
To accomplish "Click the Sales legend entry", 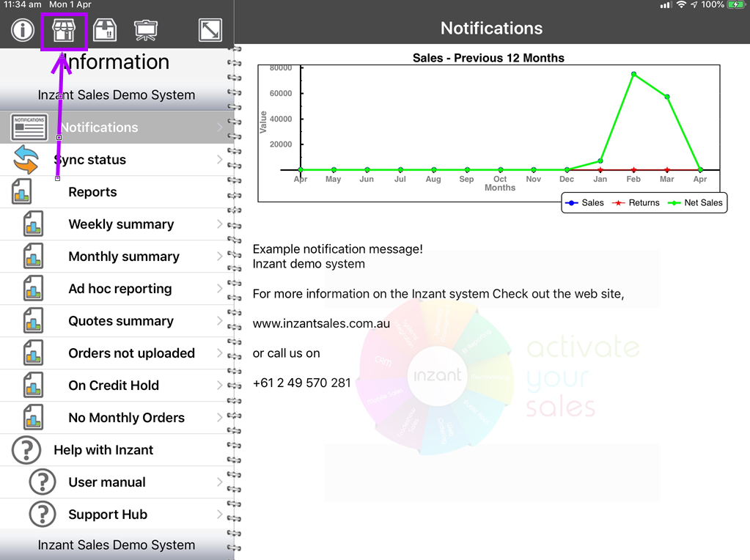I will pyautogui.click(x=584, y=203).
